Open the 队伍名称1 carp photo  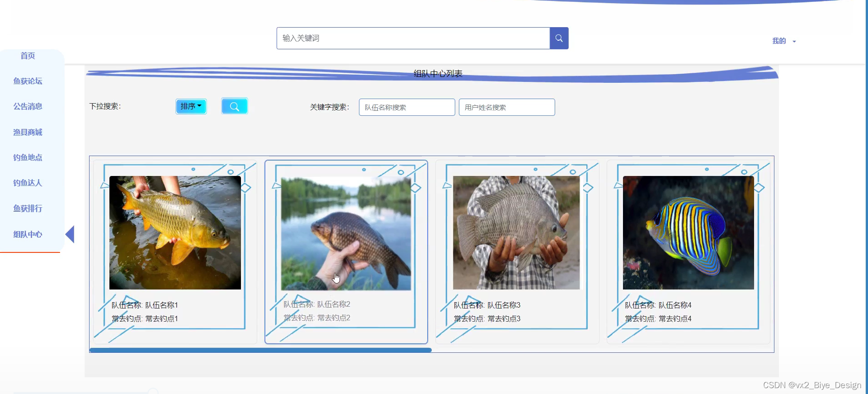(x=175, y=233)
